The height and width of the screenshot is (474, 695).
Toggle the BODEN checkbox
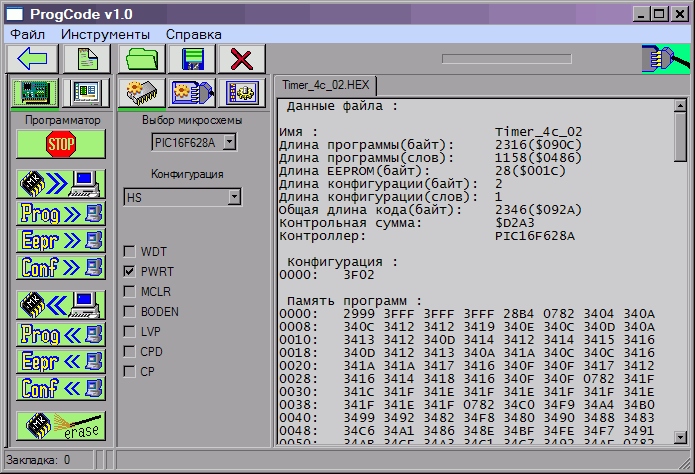coord(129,311)
